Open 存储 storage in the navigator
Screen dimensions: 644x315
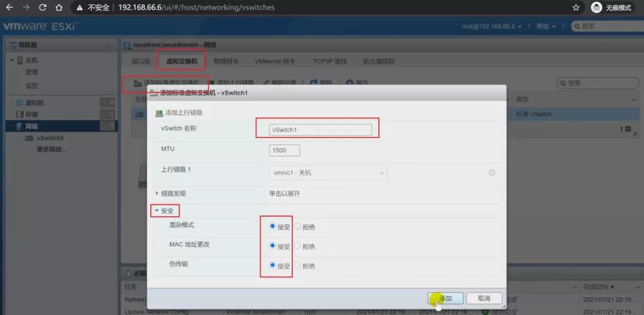(32, 114)
